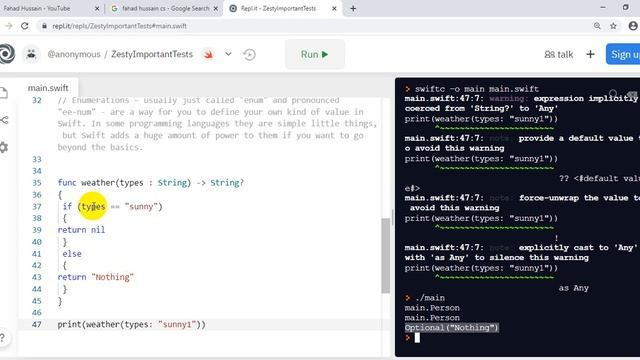
Task: Open a new browser tab
Action: [353, 8]
